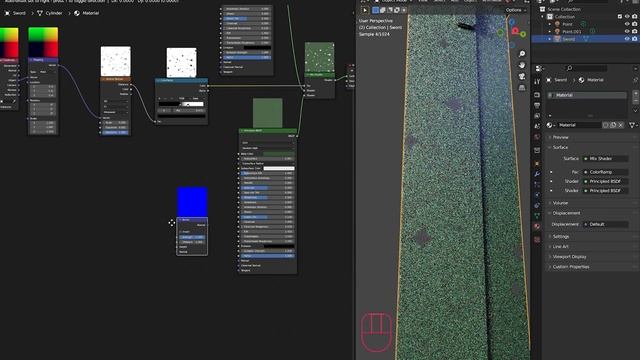This screenshot has width=640, height=360.
Task: Click the Base Color green swatch
Action: coord(279,154)
